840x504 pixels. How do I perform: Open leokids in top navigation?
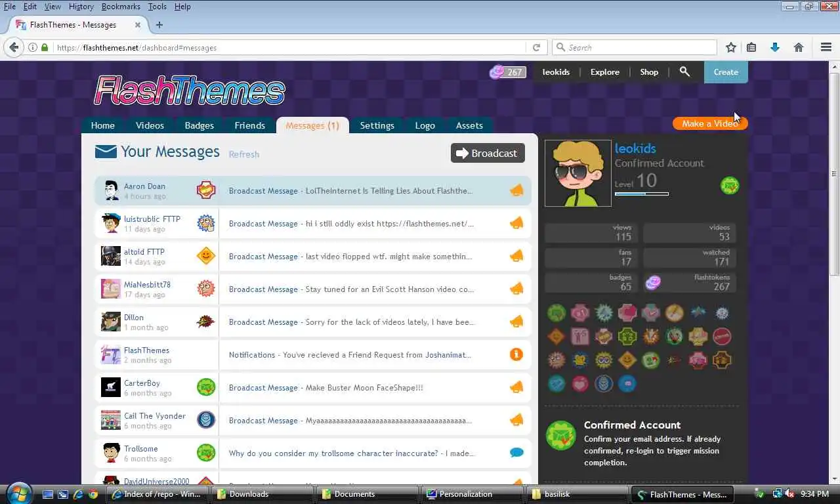coord(556,72)
